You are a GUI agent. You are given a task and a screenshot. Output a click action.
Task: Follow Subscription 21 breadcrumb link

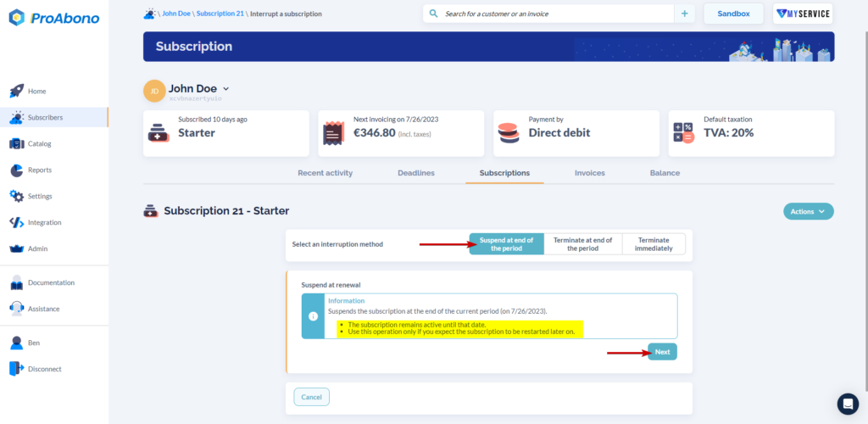pos(220,14)
